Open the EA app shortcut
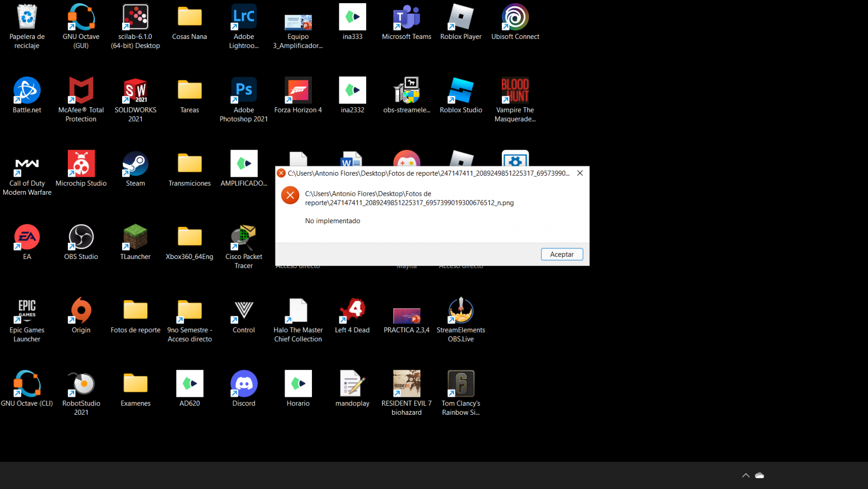 [x=27, y=242]
